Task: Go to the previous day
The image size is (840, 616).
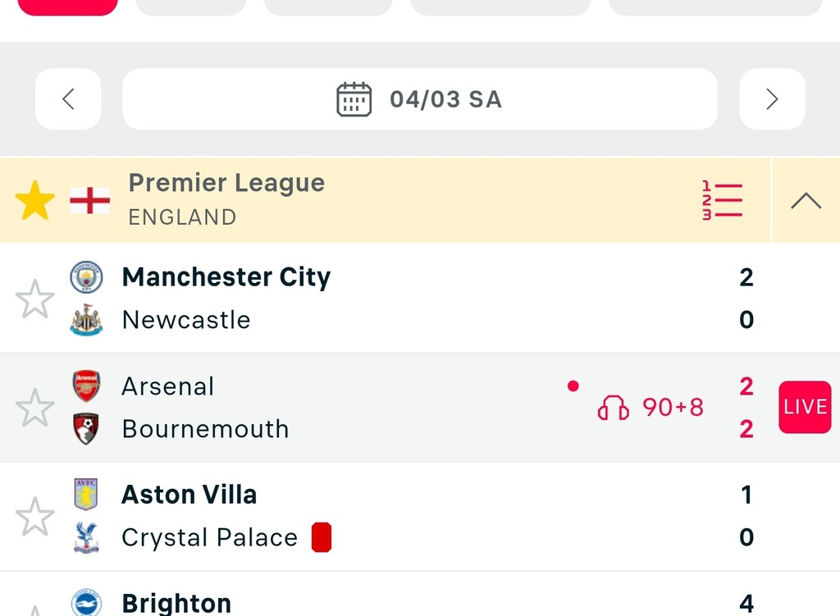Action: [68, 99]
